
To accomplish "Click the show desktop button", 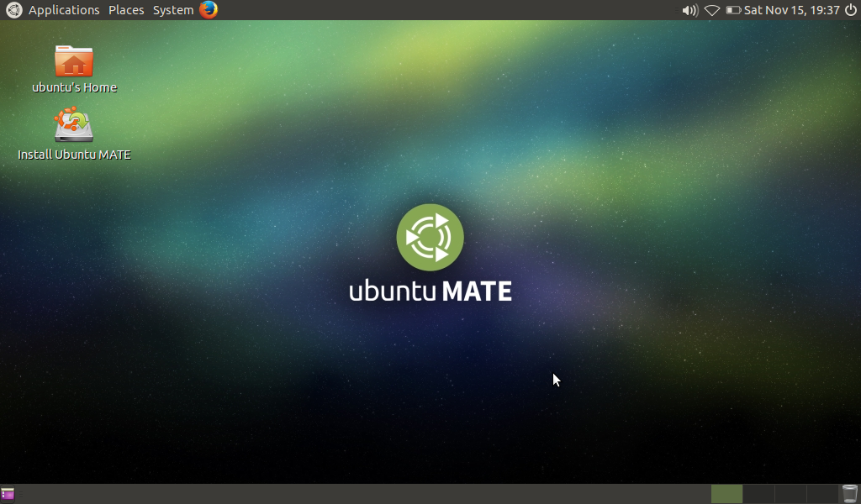I will point(8,494).
